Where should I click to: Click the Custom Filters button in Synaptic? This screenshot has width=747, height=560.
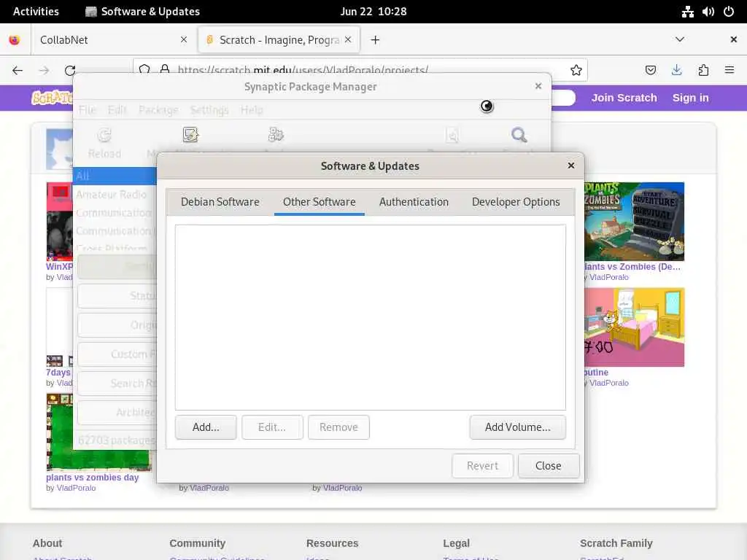coord(117,354)
